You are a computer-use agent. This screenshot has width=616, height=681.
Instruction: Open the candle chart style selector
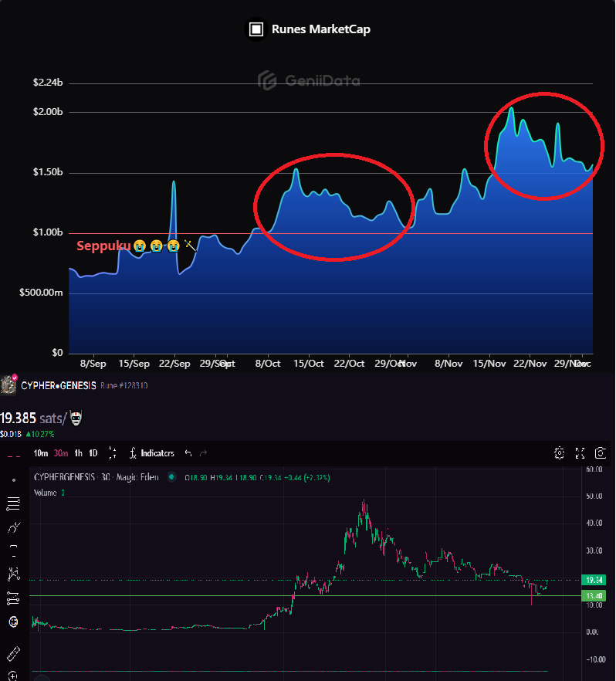tap(113, 453)
